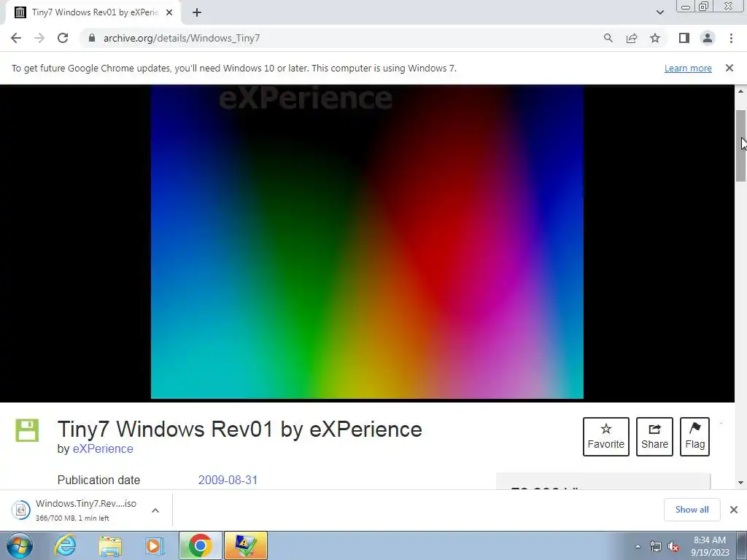The height and width of the screenshot is (560, 747).
Task: Reload the archive.org page
Action: [63, 38]
